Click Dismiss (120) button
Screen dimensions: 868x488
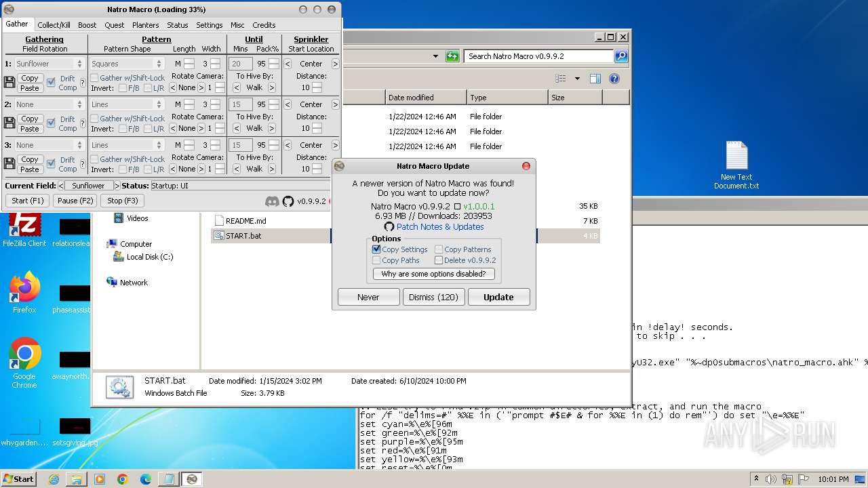(x=433, y=297)
